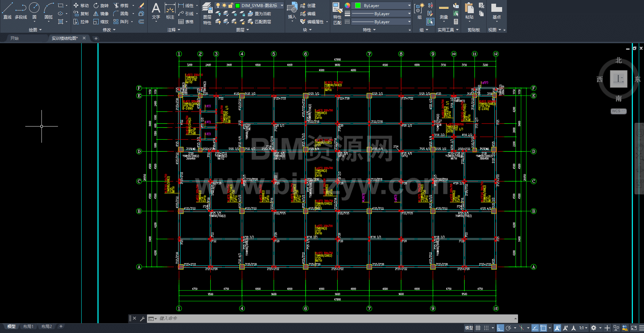Switch to the 布局1 layout tab
The height and width of the screenshot is (333, 644).
point(28,327)
